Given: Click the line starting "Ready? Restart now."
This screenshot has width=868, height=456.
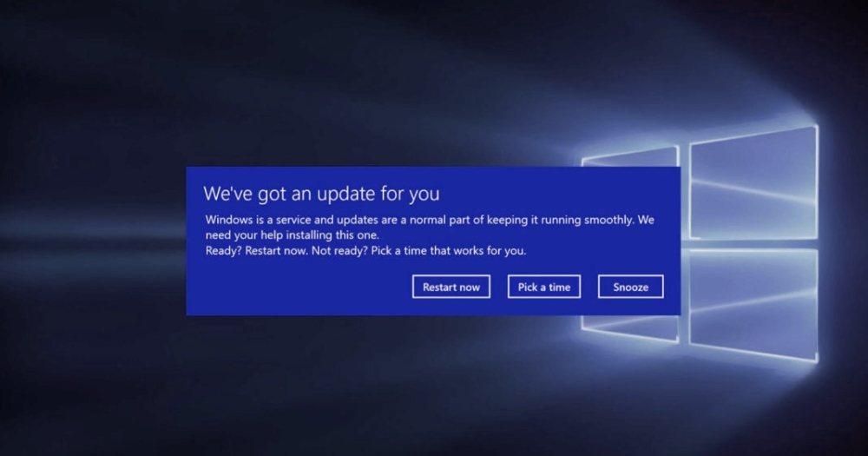Looking at the screenshot, I should tap(366, 250).
